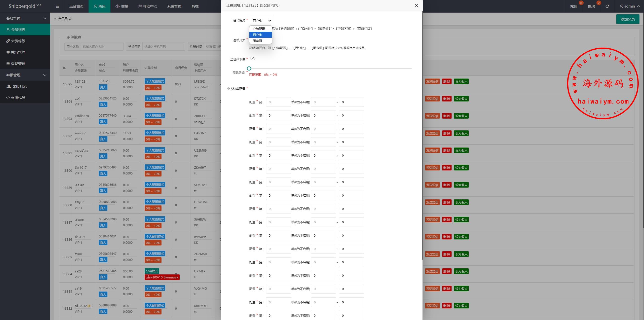The height and width of the screenshot is (320, 644).
Task: Open the 帮助中心 top menu
Action: (x=148, y=6)
